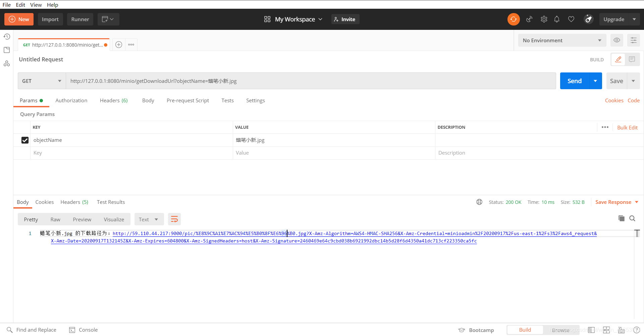Screen dimensions: 644x336
Task: Click the heart icon in the header
Action: pyautogui.click(x=571, y=19)
